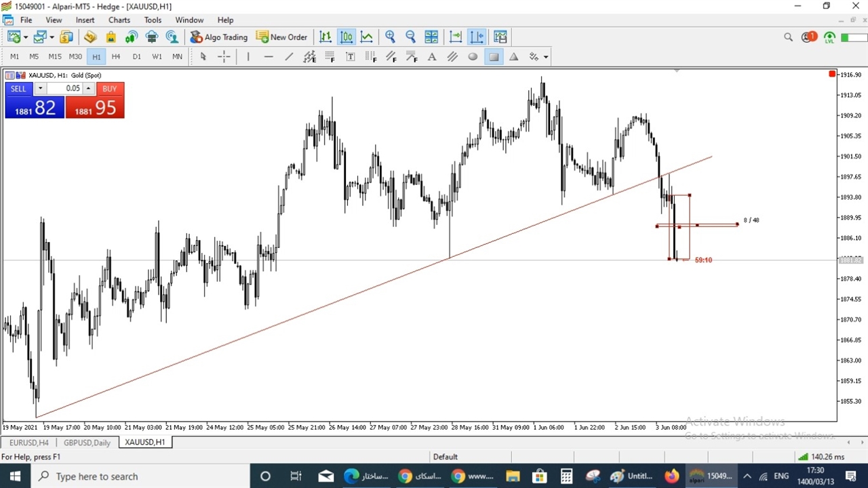Select the crosshair cursor tool

224,57
